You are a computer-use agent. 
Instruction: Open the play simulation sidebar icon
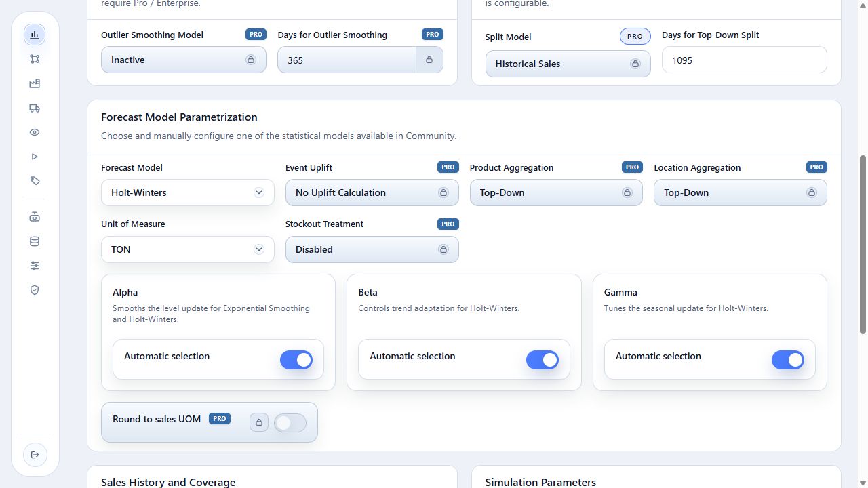point(35,157)
